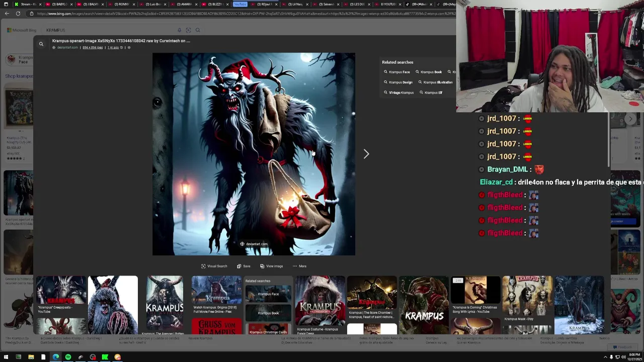Image resolution: width=644 pixels, height=362 pixels.
Task: Select the Krampus Book related search
Action: 429,72
